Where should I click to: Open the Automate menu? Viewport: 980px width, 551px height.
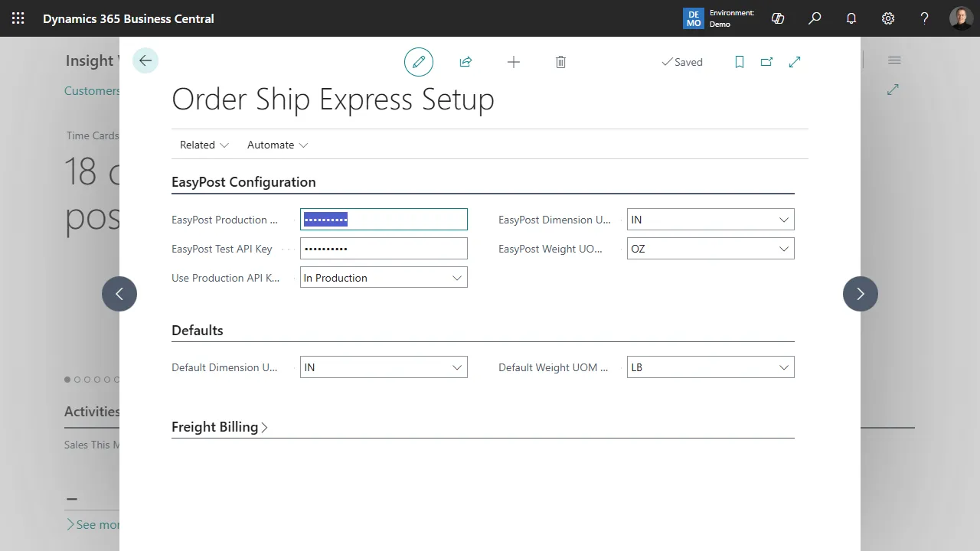(x=277, y=145)
